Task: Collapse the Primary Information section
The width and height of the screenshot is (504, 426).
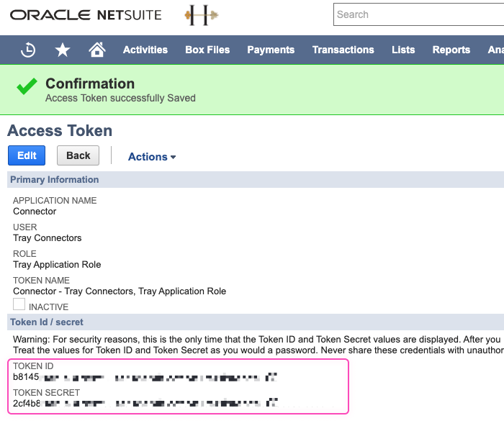Action: 55,179
